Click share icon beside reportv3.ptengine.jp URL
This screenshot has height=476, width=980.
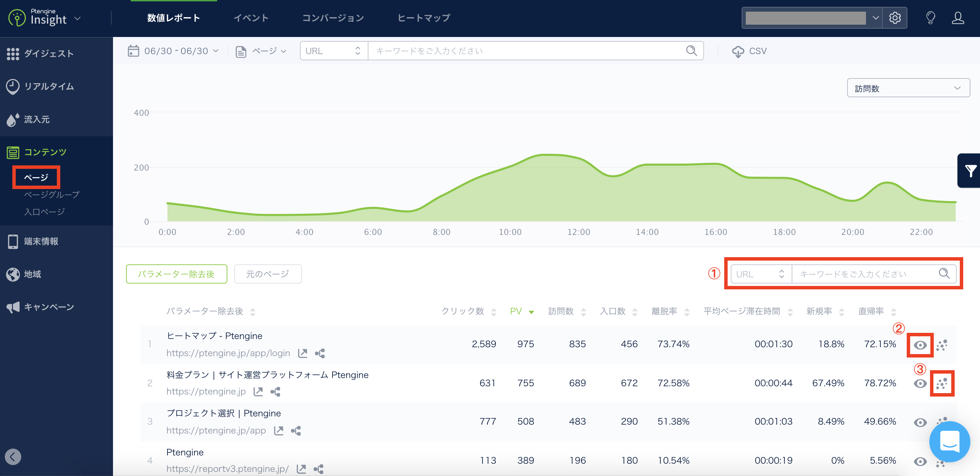pyautogui.click(x=318, y=469)
